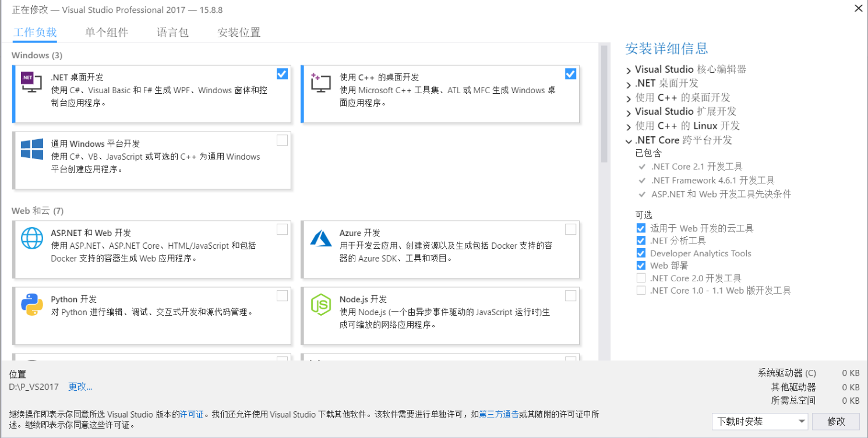Uncheck the Web 部署 option
The image size is (868, 438).
click(x=641, y=266)
